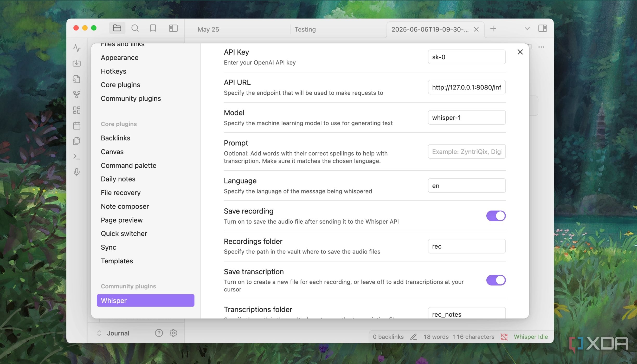This screenshot has width=637, height=364.
Task: Toggle the right sidebar icon
Action: point(543,28)
